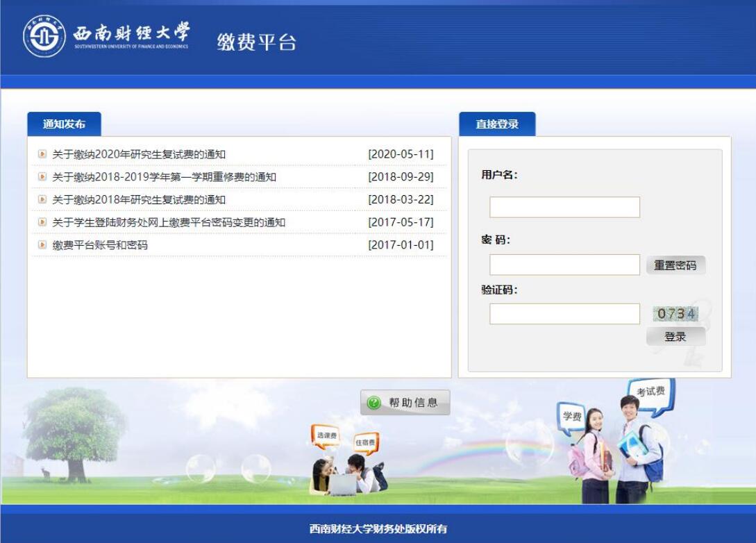The width and height of the screenshot is (756, 543).
Task: Click the bullet icon beside 2018年研究生复试费 notice
Action: point(42,200)
